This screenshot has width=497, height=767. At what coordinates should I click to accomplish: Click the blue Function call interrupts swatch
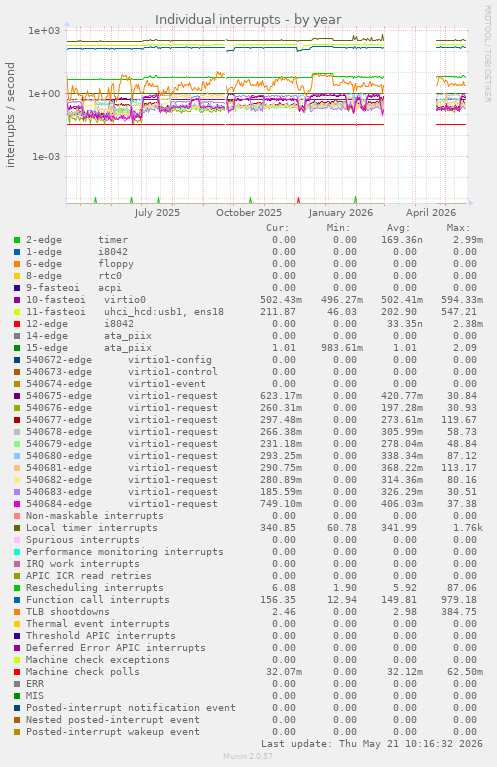(17, 600)
